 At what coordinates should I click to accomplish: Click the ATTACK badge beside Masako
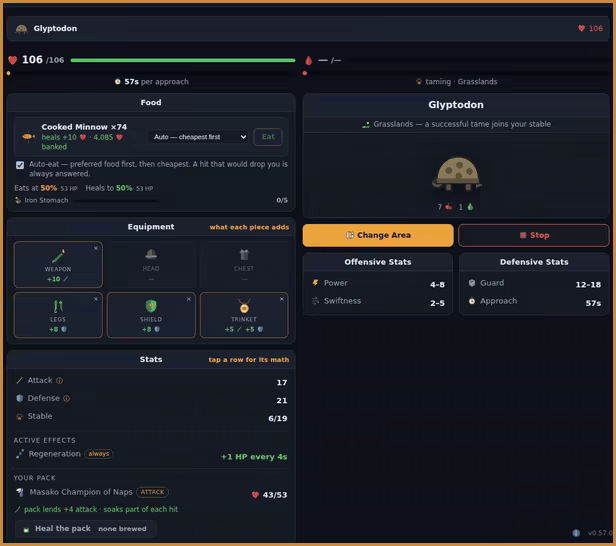coord(152,492)
